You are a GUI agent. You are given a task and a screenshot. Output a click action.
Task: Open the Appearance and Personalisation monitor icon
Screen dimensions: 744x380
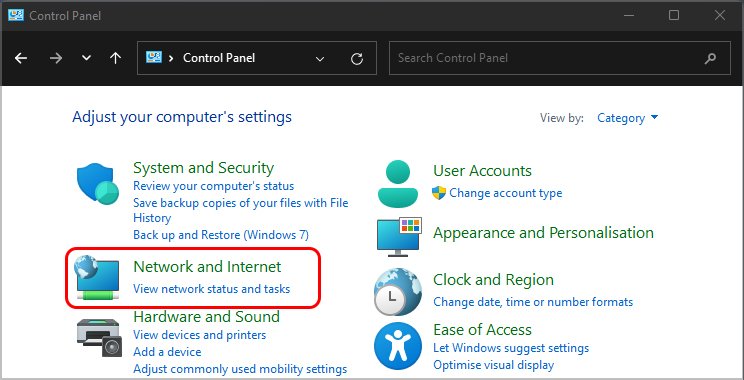point(399,237)
